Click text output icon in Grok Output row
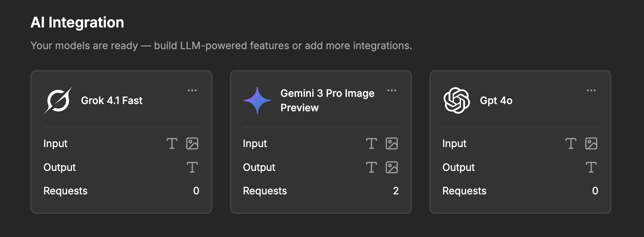The height and width of the screenshot is (237, 644). tap(192, 167)
